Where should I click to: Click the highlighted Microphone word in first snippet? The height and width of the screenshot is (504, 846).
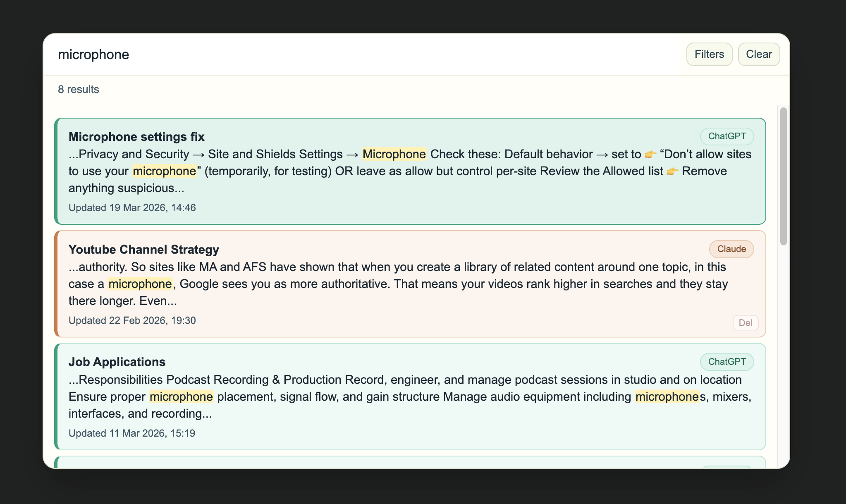point(394,154)
